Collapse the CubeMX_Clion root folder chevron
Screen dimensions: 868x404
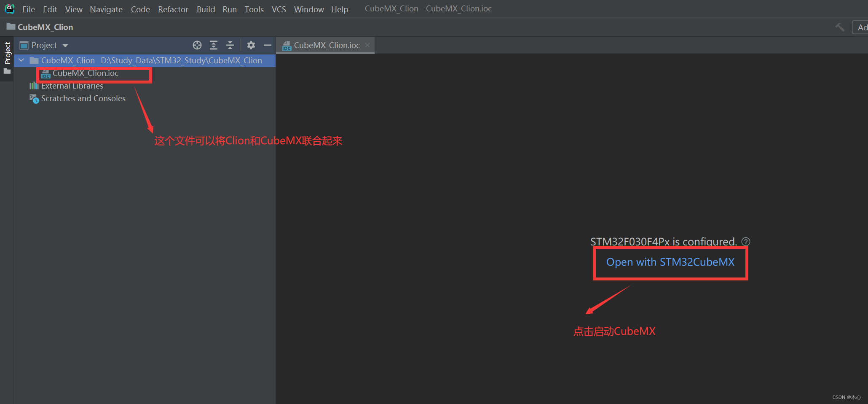tap(21, 60)
